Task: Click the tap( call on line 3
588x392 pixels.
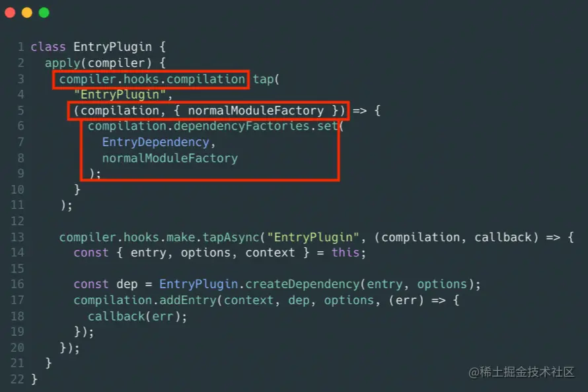Action: point(266,79)
